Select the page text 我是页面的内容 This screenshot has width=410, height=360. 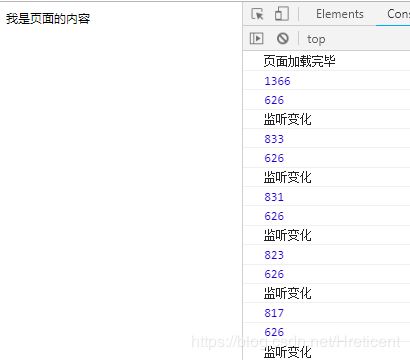click(x=48, y=19)
